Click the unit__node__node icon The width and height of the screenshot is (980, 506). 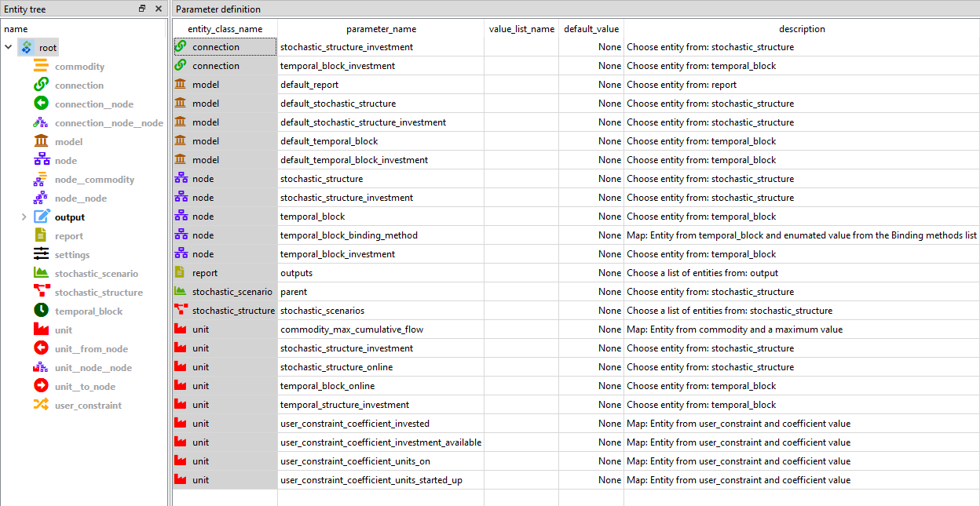pyautogui.click(x=41, y=368)
